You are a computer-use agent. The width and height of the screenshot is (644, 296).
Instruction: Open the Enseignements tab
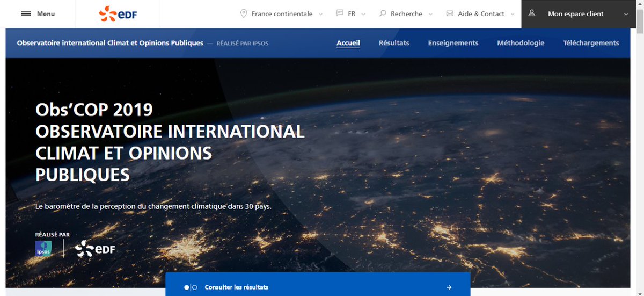pyautogui.click(x=453, y=43)
